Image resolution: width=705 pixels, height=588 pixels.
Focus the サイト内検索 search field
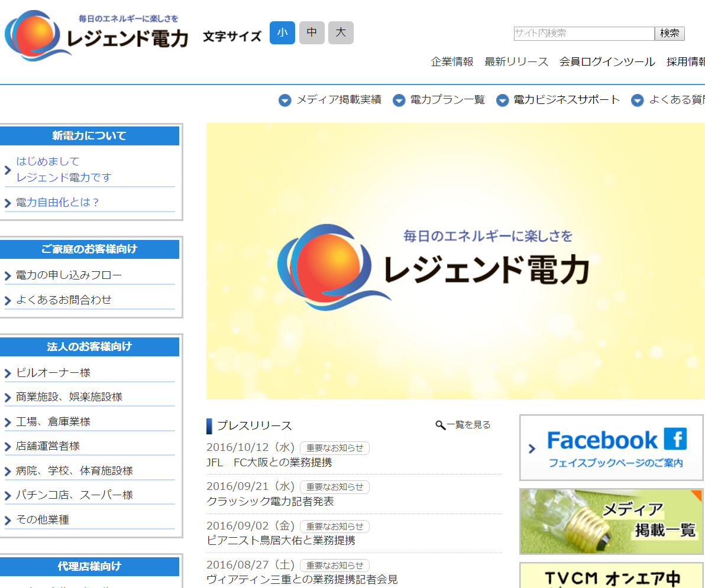584,33
